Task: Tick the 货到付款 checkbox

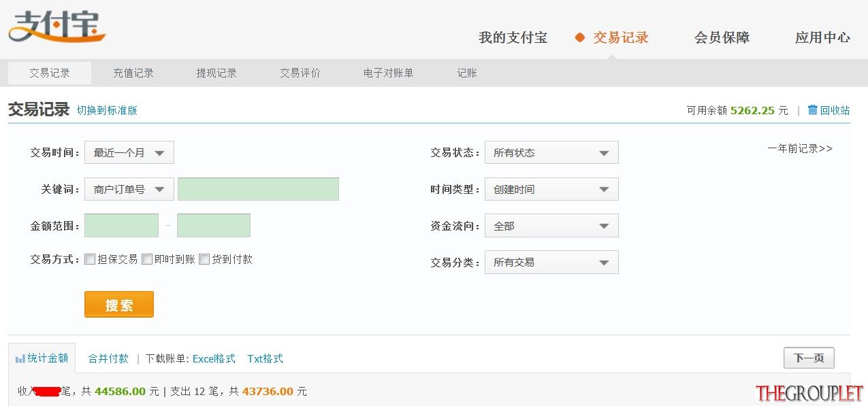Action: 204,259
